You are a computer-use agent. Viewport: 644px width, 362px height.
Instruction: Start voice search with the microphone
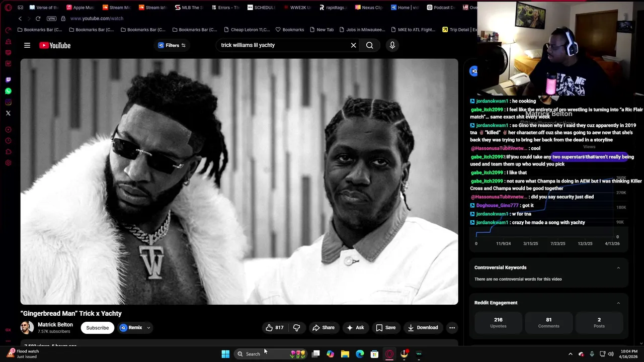(392, 45)
